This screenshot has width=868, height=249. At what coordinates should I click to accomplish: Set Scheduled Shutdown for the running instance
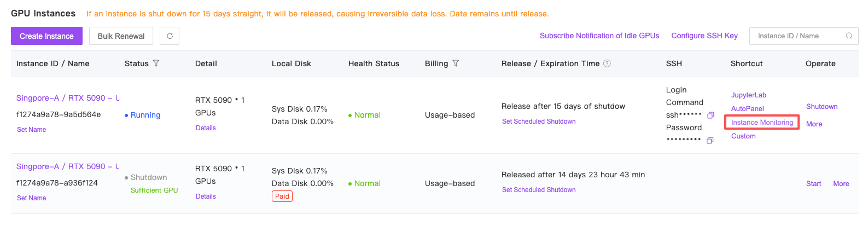click(539, 121)
